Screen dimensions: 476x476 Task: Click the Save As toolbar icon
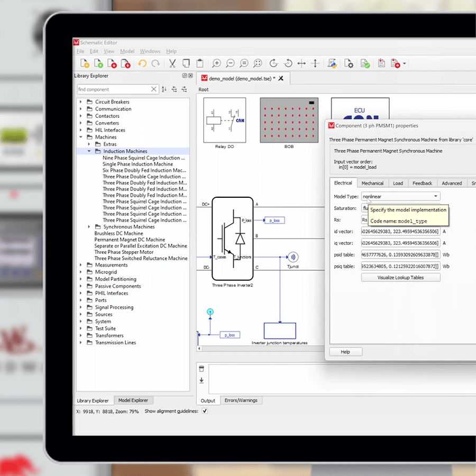[126, 63]
